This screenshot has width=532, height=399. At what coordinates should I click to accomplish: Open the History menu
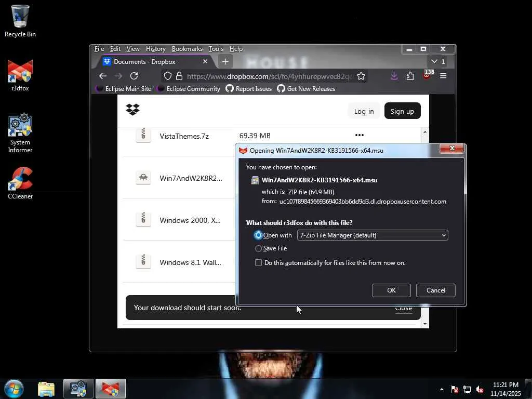[156, 49]
